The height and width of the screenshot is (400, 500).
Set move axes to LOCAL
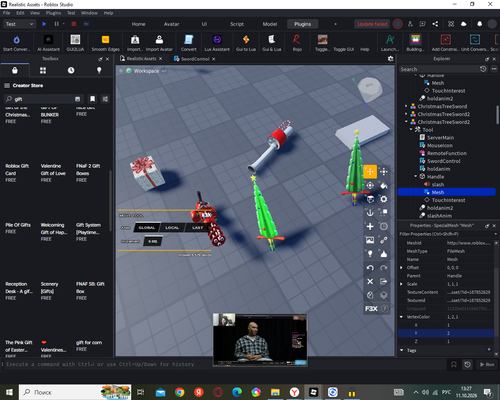click(172, 228)
